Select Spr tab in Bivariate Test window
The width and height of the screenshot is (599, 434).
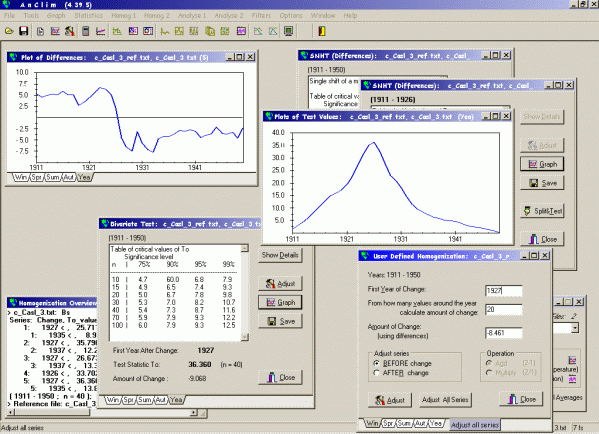(x=128, y=400)
